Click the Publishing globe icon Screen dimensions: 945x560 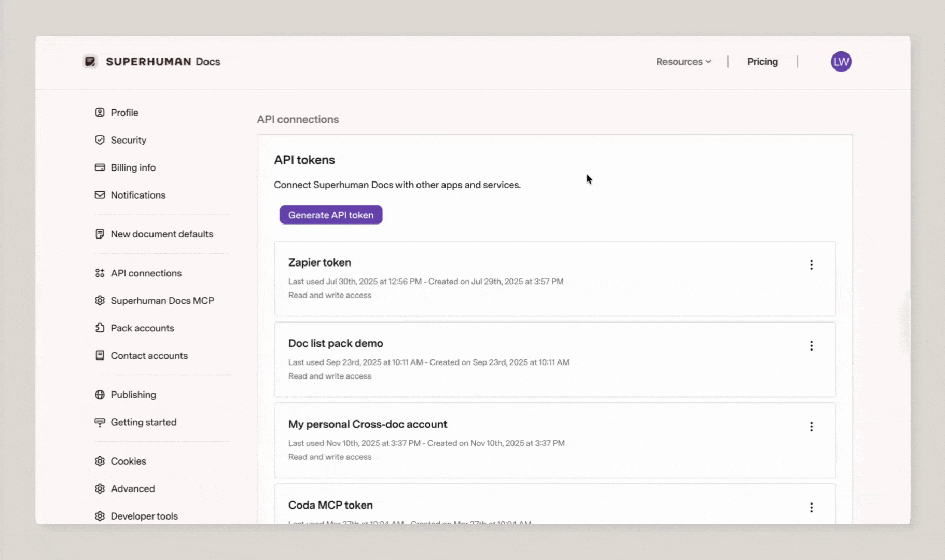pyautogui.click(x=100, y=395)
